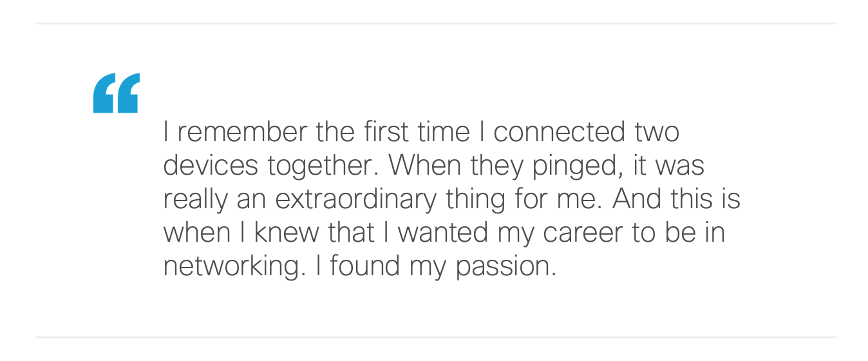Click the word "connected" in the first line
Image resolution: width=868 pixels, height=361 pixels.
(558, 133)
